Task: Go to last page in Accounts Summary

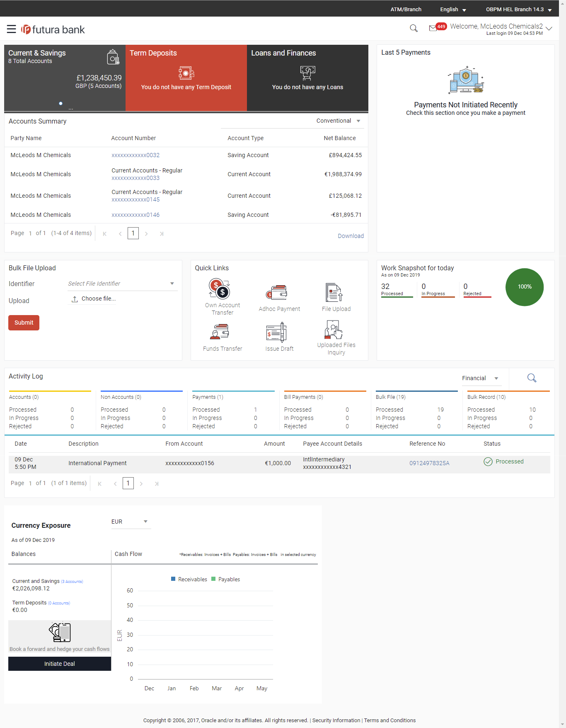Action: point(162,234)
